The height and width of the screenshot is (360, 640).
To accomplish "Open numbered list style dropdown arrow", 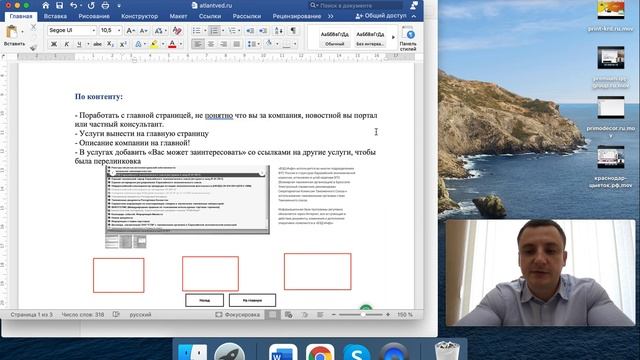I will coord(223,31).
